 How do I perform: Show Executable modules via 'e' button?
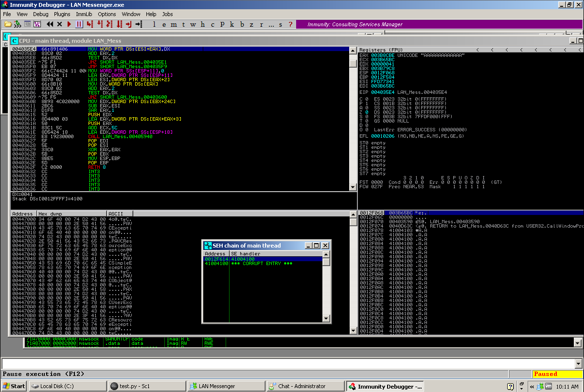tap(164, 24)
